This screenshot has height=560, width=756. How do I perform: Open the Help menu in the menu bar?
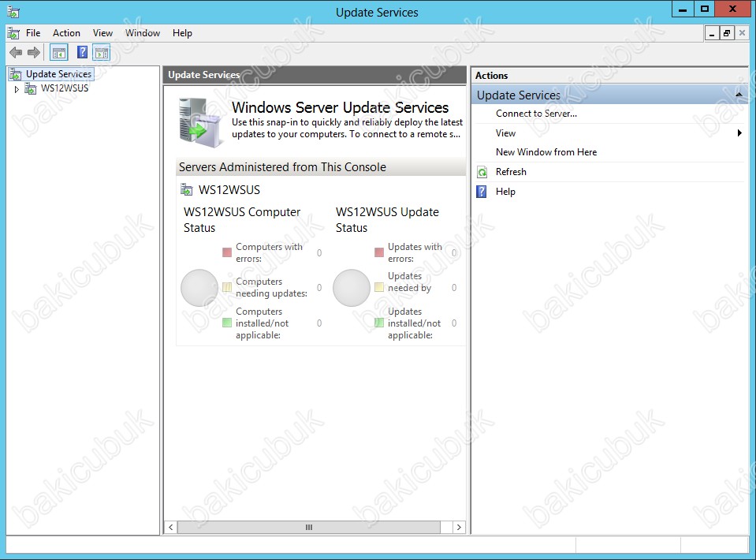pos(182,33)
